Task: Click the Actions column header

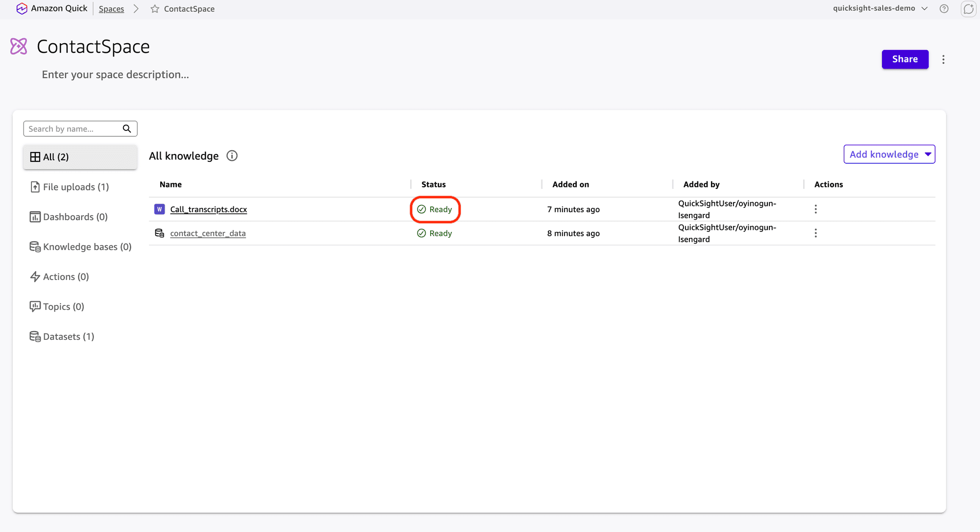Action: tap(829, 184)
